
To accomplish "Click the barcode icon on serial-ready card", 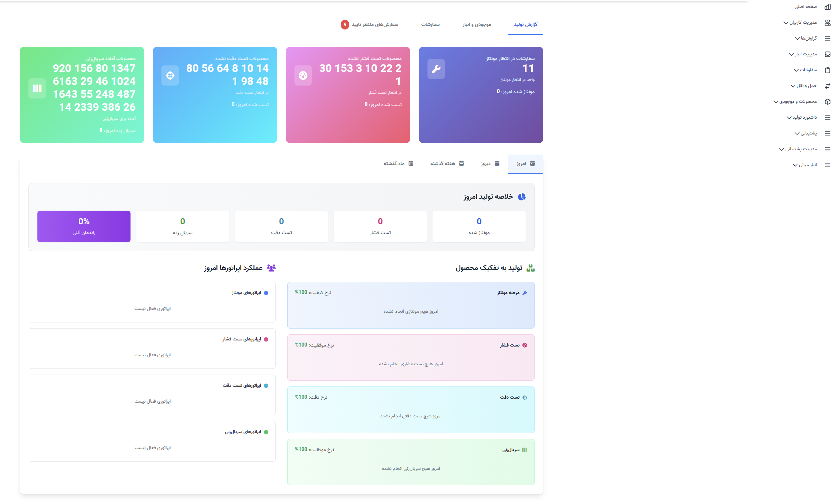I will click(x=37, y=88).
